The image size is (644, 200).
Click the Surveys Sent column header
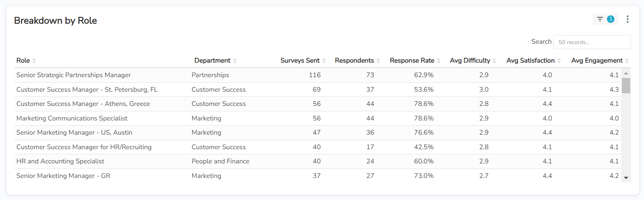coord(300,61)
